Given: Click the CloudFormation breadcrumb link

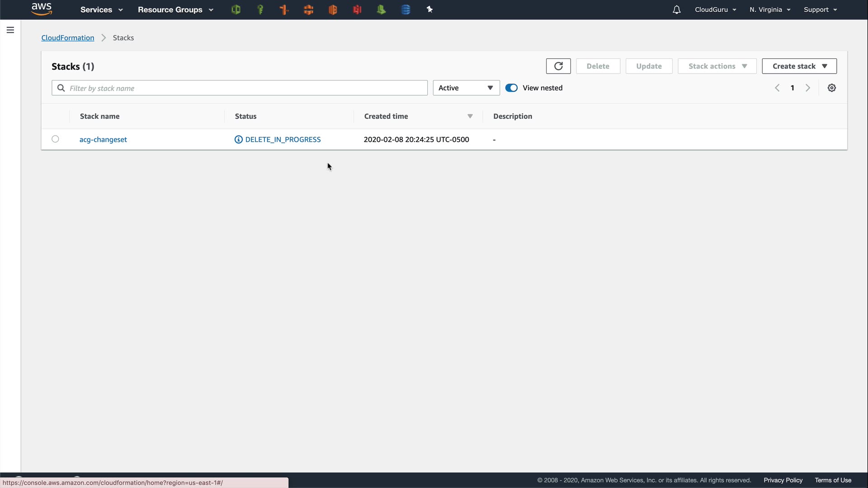Looking at the screenshot, I should [68, 38].
